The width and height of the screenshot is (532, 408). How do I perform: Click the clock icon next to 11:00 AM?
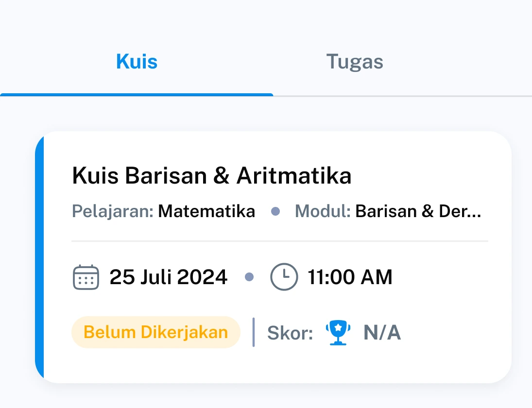pyautogui.click(x=284, y=277)
